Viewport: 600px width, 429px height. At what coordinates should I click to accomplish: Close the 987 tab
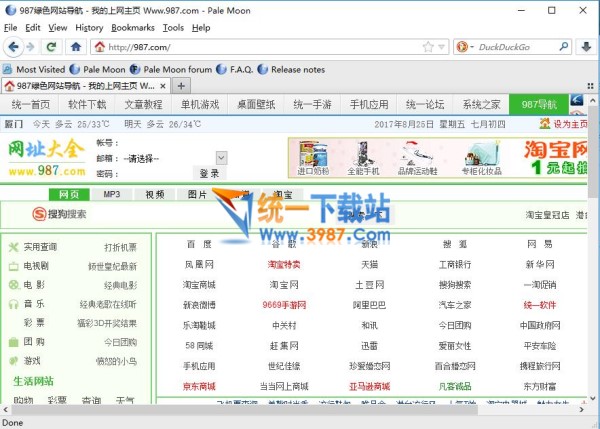tap(163, 86)
